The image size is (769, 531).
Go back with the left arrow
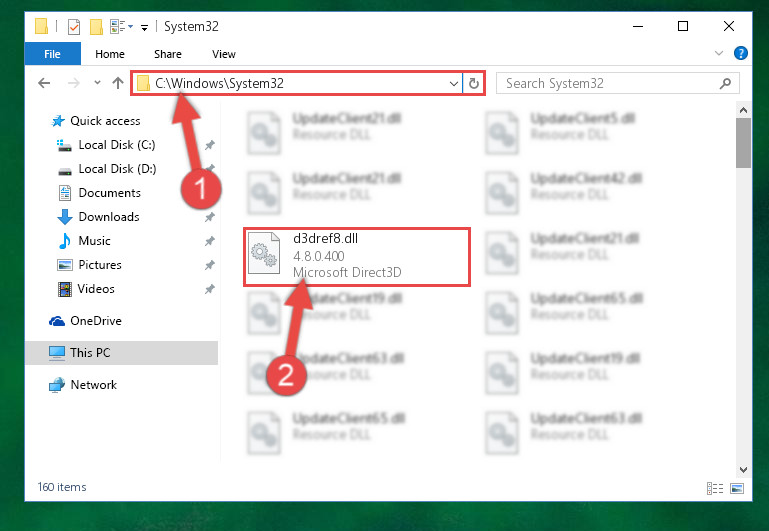[x=44, y=83]
